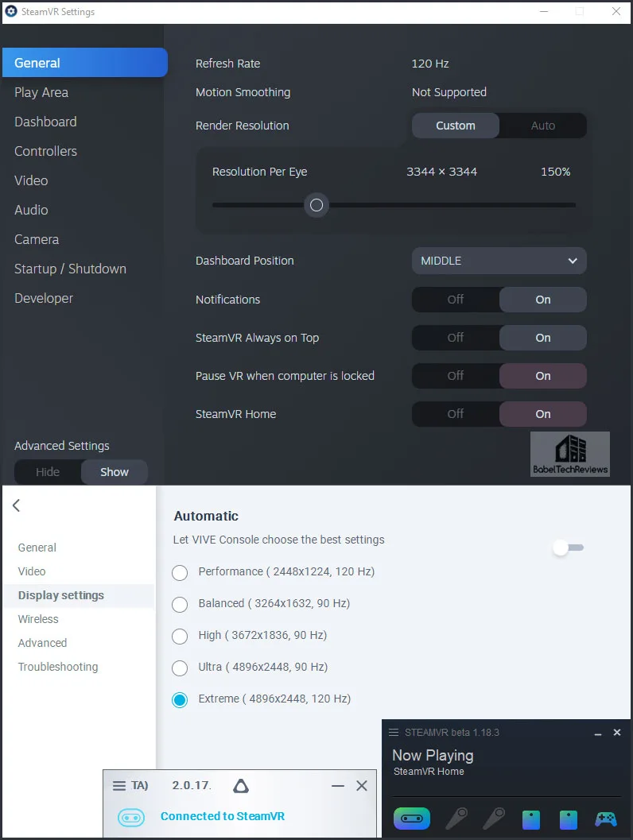Click the SteamVR Settings title bar app icon
The height and width of the screenshot is (840, 633).
tap(11, 11)
